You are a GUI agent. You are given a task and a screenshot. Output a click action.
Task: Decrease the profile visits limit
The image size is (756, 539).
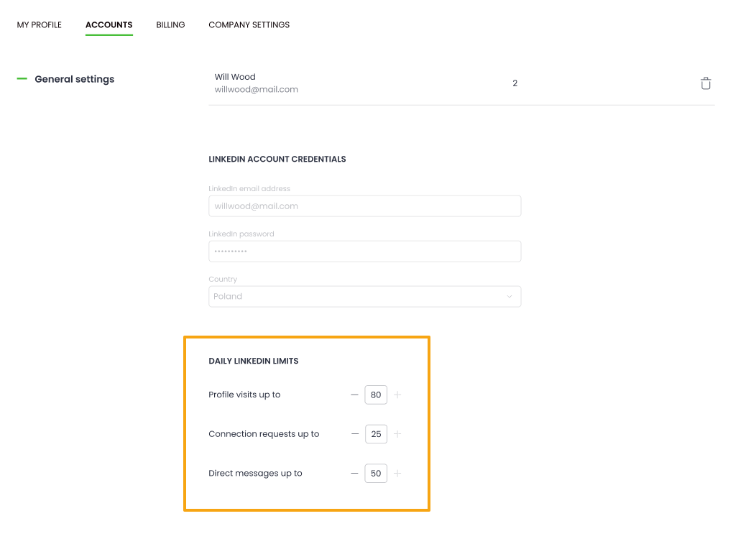[x=354, y=395]
